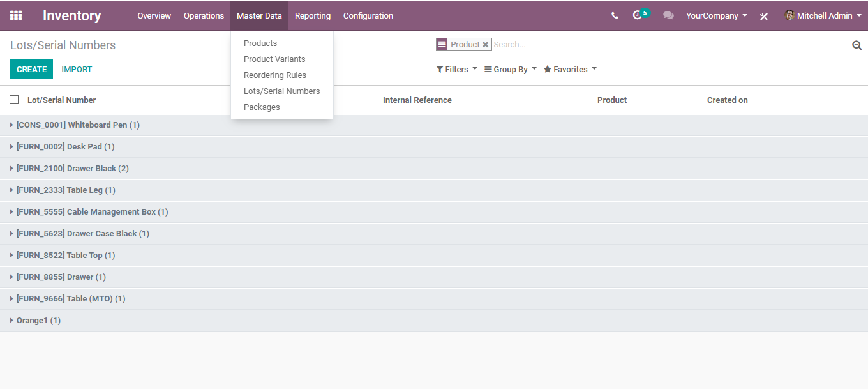Open the Filters dropdown
This screenshot has height=389, width=868.
click(x=457, y=69)
